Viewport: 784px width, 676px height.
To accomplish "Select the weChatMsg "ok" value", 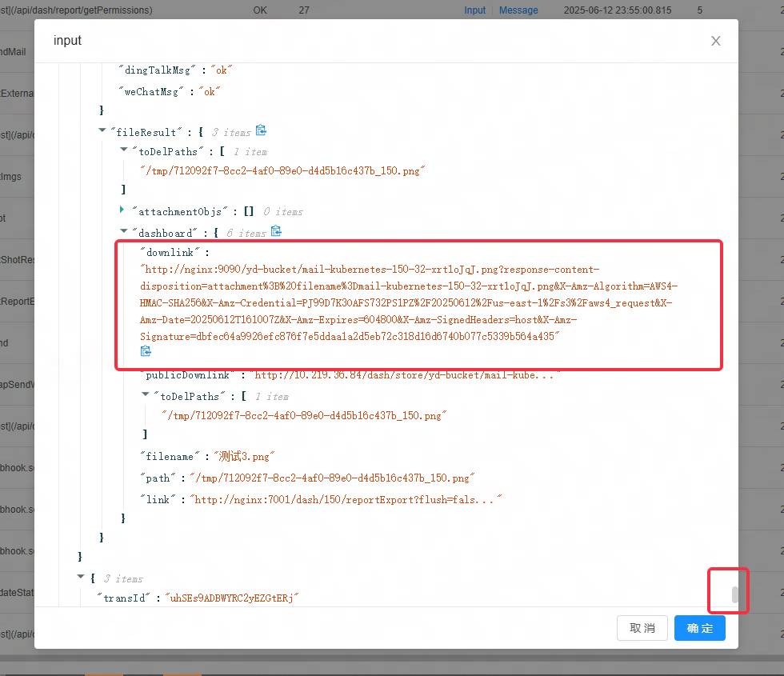I will tap(210, 91).
